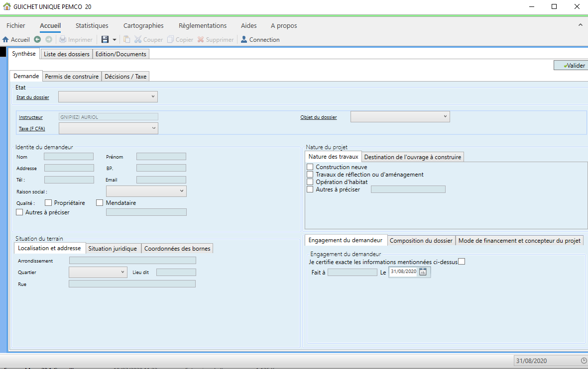Open the Situation juridique tab

(x=113, y=248)
